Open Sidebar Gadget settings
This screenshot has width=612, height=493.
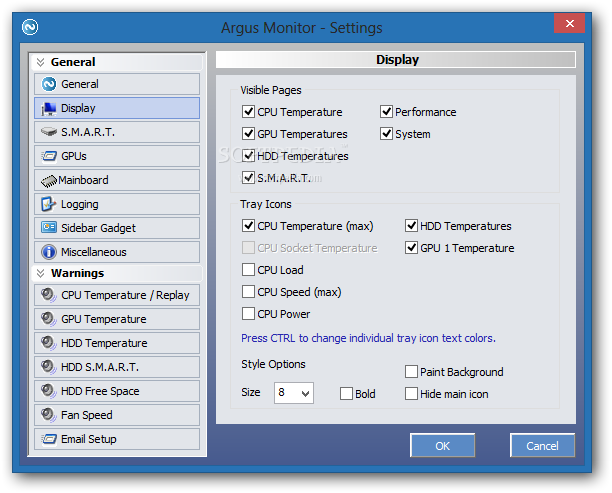pyautogui.click(x=117, y=228)
